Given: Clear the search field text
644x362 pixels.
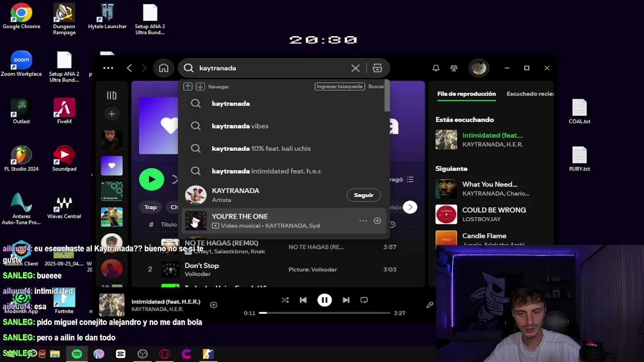Looking at the screenshot, I should tap(355, 68).
